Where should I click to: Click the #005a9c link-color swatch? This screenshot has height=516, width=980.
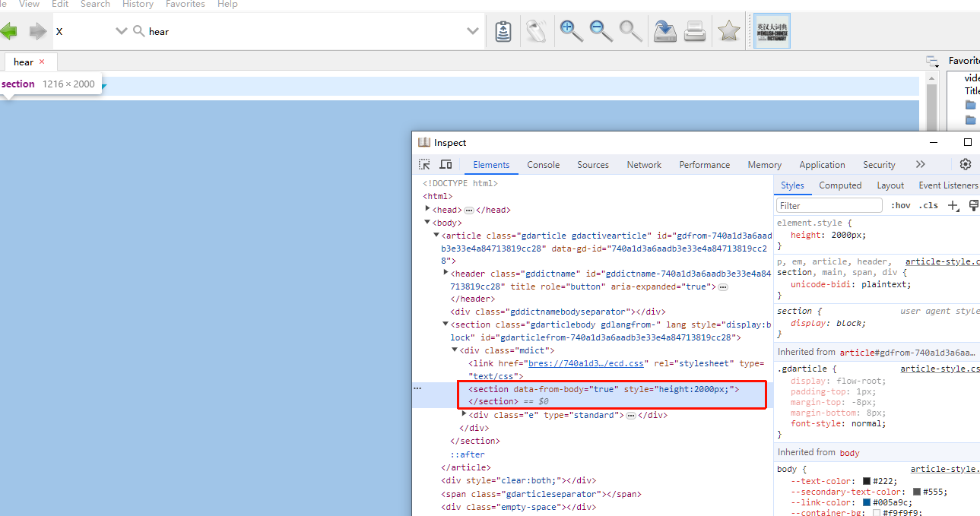[867, 502]
